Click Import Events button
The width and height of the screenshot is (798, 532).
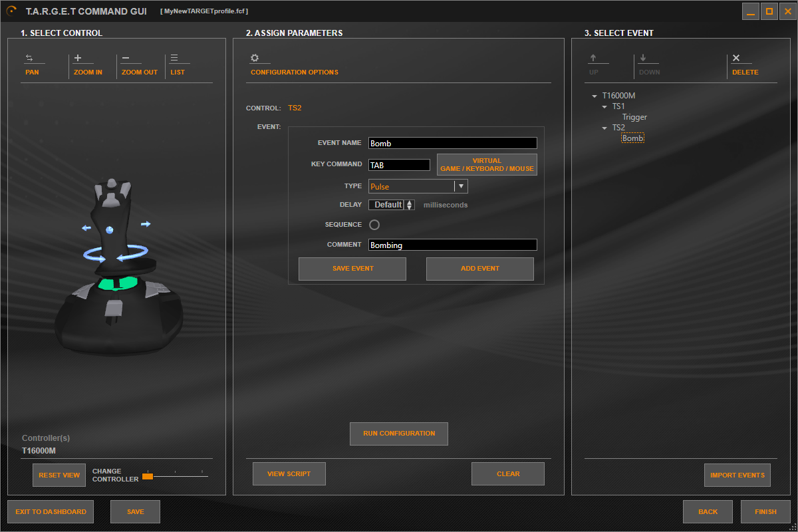737,475
